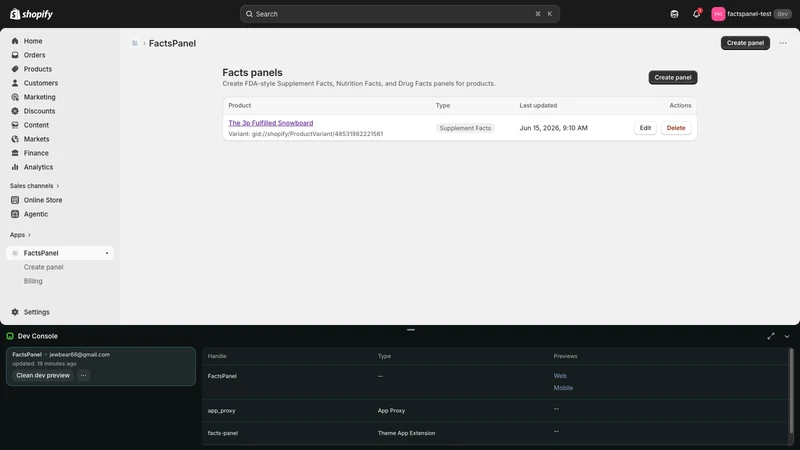Pin the FactsPanel app in sidebar
Screen dimensions: 800x450
(107, 253)
